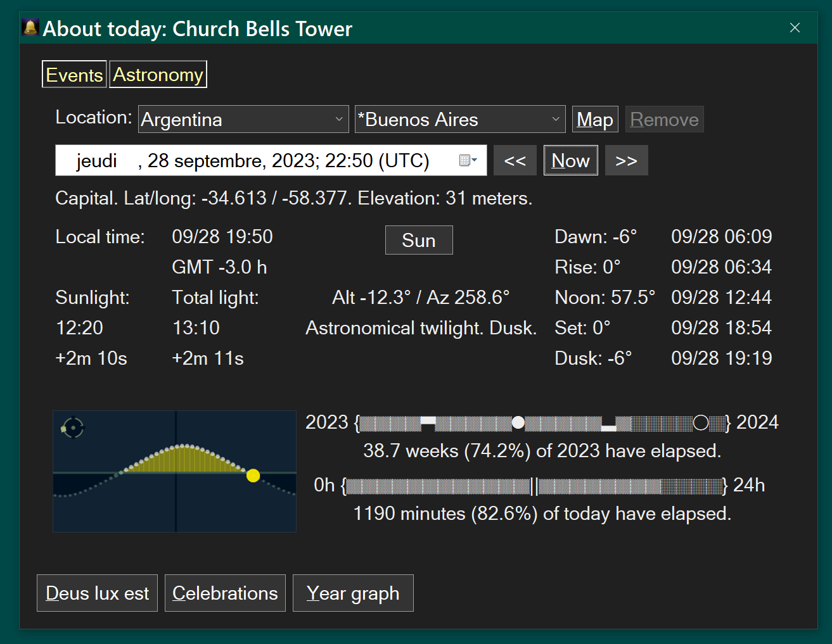The image size is (832, 644).
Task: Toggle the Sun button
Action: 419,241
